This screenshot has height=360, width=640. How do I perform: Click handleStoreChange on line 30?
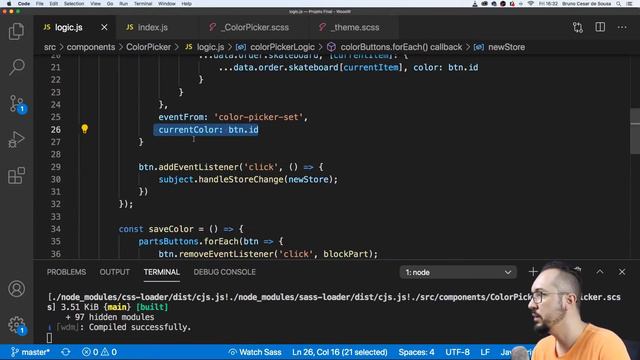coord(241,179)
